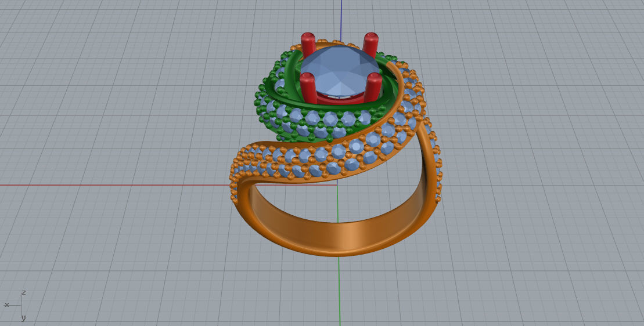The image size is (644, 326).
Task: Select the front-right red prong
Action: click(373, 88)
